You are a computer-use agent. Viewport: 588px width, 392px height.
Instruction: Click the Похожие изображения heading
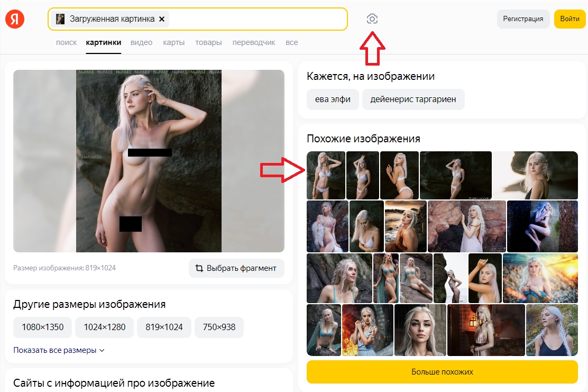coord(363,139)
